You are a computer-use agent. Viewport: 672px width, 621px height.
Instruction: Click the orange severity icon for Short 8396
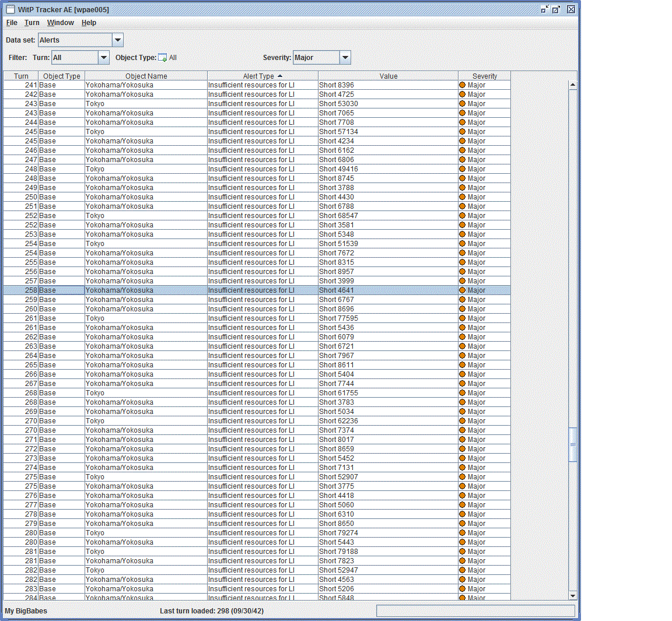[x=463, y=85]
